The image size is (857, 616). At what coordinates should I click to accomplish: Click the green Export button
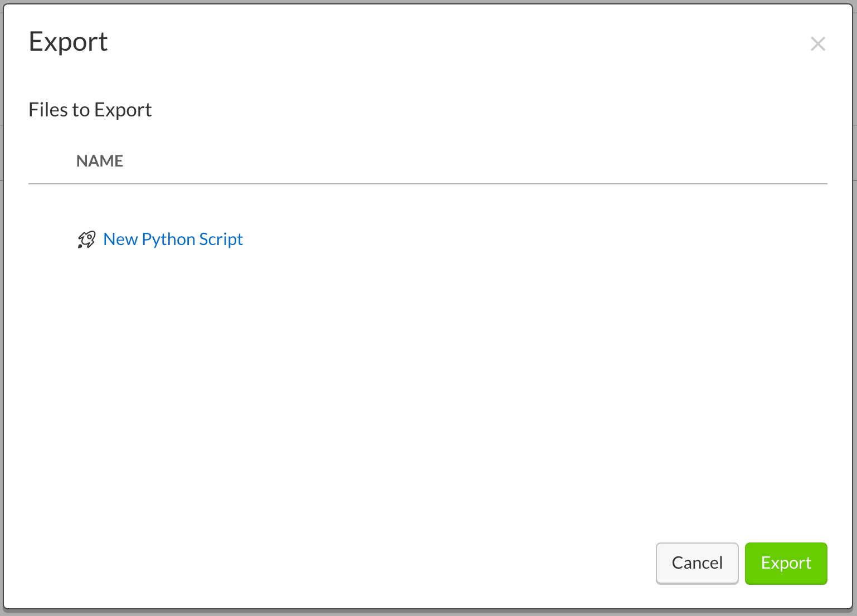(786, 563)
